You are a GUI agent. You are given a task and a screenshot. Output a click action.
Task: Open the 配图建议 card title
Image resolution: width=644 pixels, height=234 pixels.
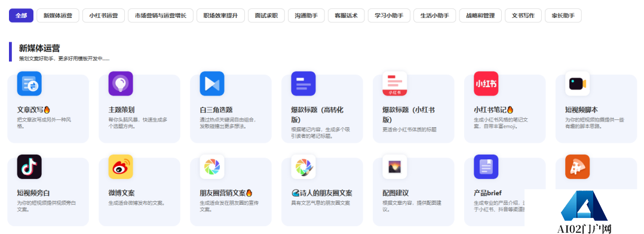click(395, 193)
